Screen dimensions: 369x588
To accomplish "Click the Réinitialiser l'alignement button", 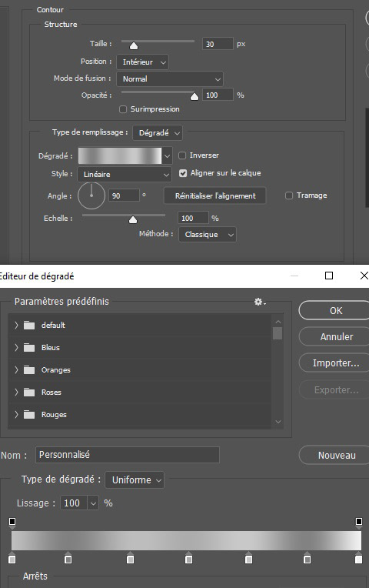I will tap(215, 195).
